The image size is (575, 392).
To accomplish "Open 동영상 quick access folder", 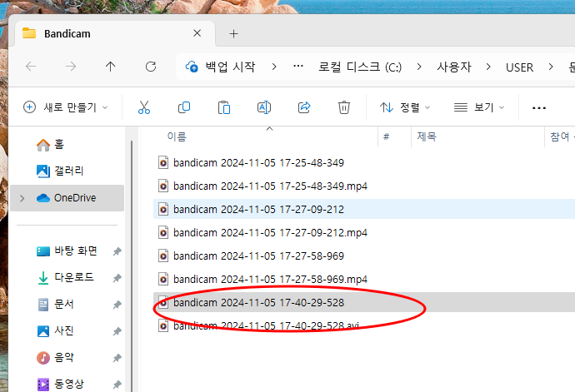I will pyautogui.click(x=60, y=384).
